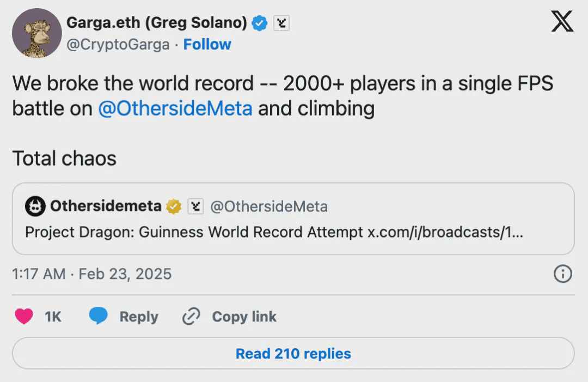Open Read 210 replies
This screenshot has height=382, width=588.
[x=293, y=353]
